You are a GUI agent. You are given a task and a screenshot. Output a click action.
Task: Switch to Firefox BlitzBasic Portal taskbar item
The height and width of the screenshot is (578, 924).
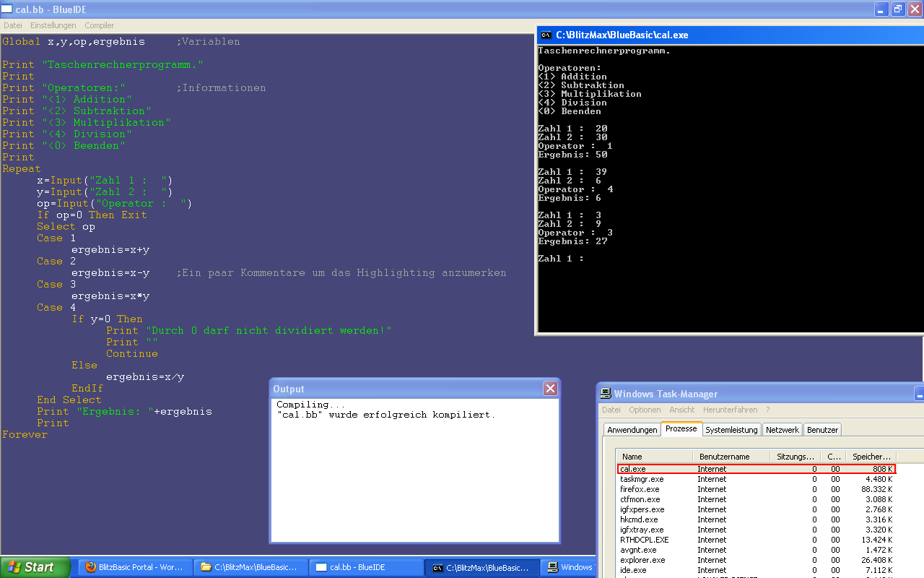click(134, 567)
